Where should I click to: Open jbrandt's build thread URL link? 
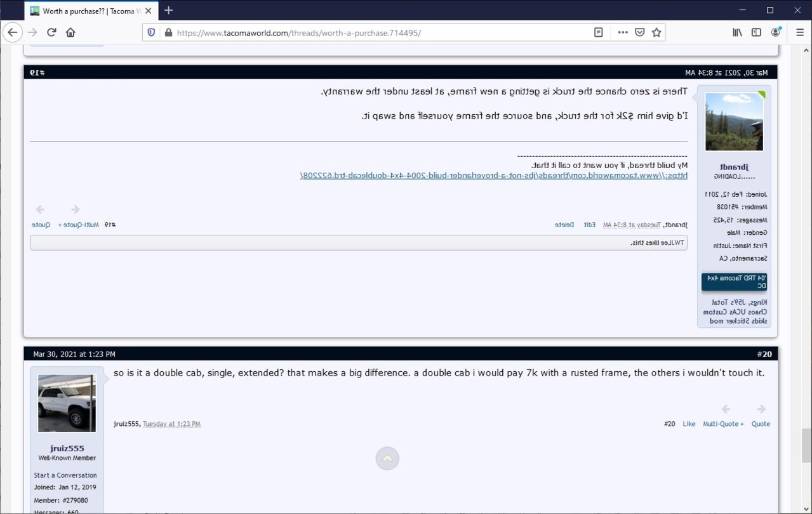[x=493, y=175]
